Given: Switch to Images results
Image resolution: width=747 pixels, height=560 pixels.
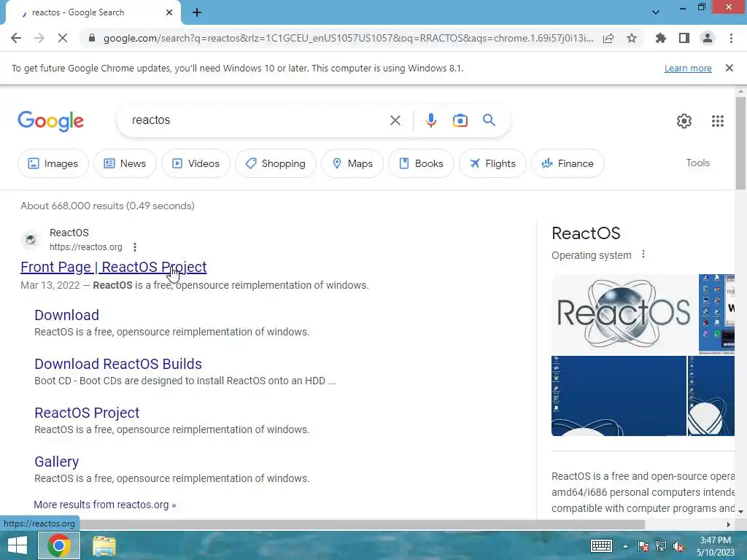Looking at the screenshot, I should (x=53, y=163).
